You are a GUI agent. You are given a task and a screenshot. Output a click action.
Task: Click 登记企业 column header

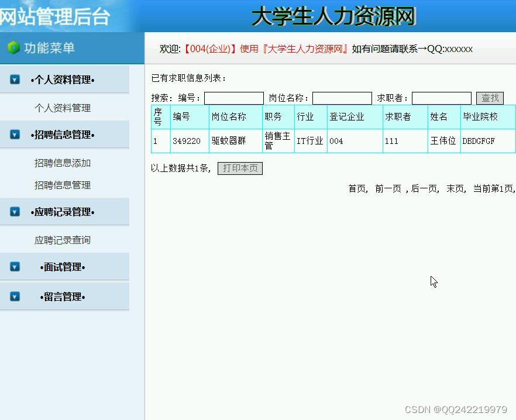pos(355,117)
